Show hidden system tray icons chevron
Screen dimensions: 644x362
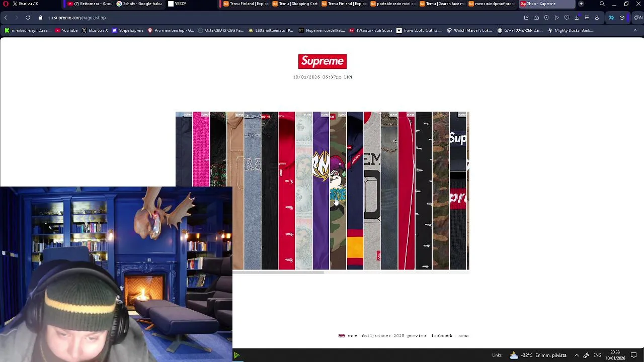click(x=577, y=355)
